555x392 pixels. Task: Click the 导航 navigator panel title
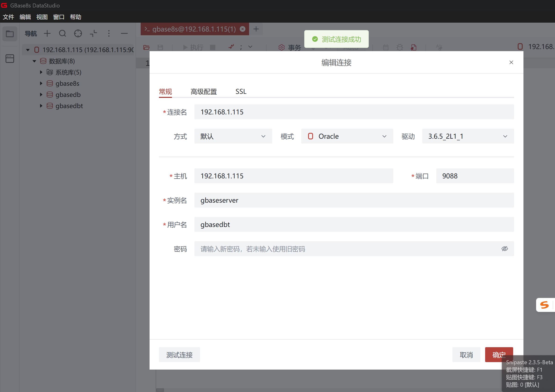point(31,34)
